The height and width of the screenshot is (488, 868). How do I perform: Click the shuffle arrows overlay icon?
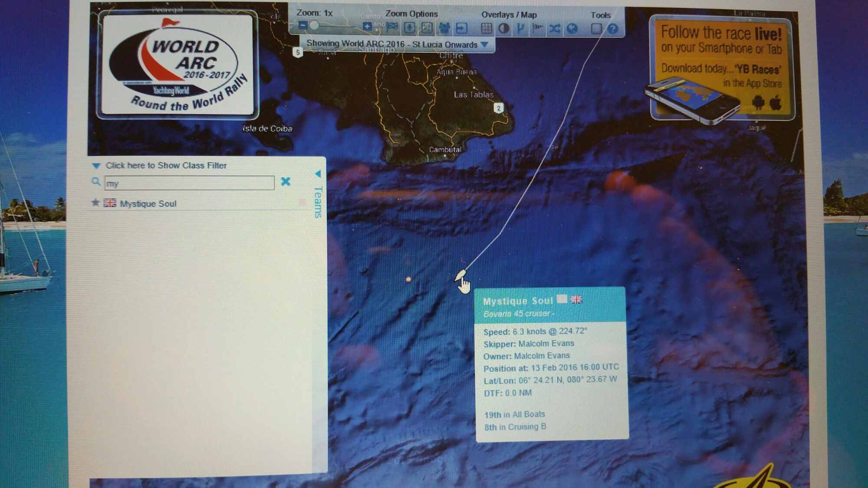coord(554,29)
